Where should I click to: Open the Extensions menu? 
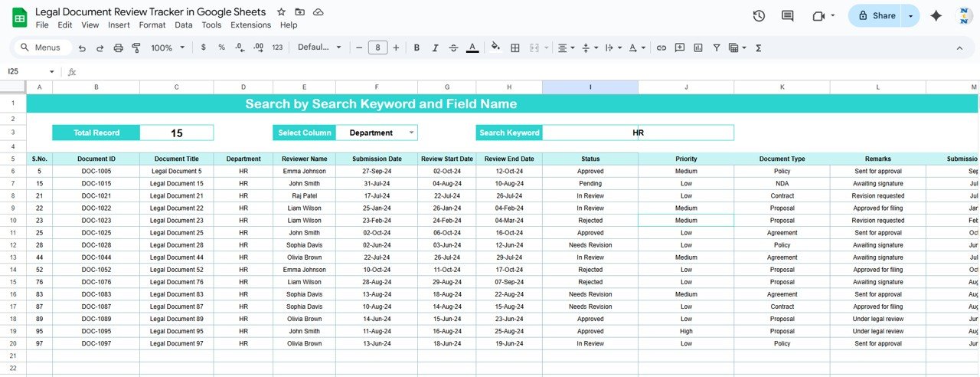point(250,25)
